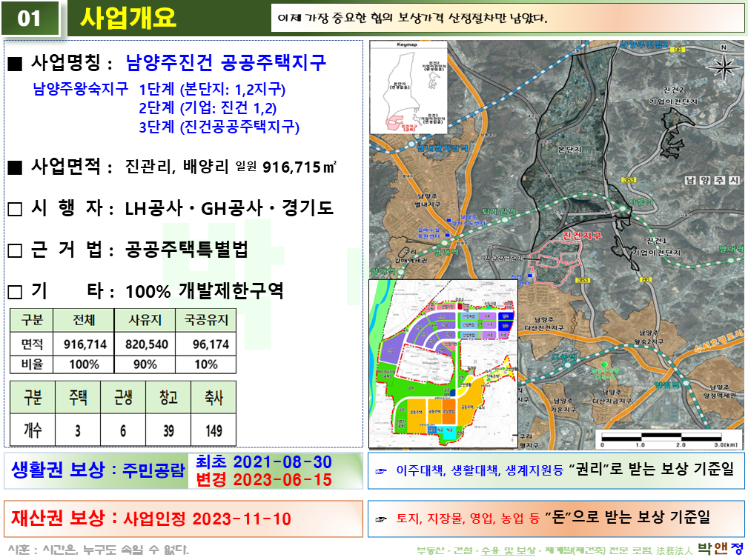Click the empty box before 기타
The image size is (748, 560).
tap(15, 292)
